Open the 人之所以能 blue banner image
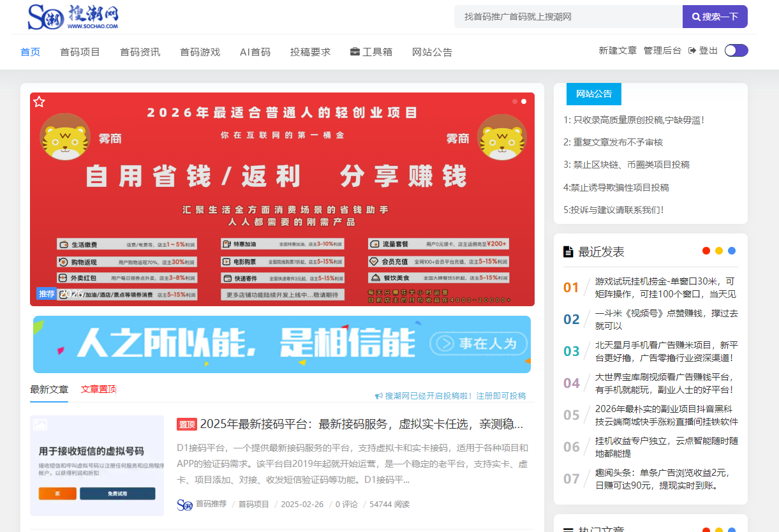The width and height of the screenshot is (779, 532). point(281,344)
